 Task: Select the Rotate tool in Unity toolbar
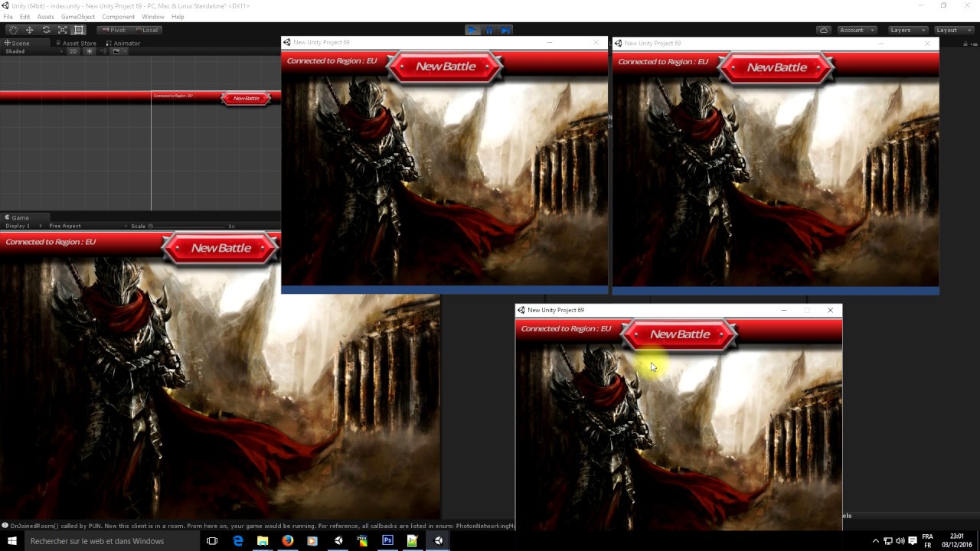[x=46, y=30]
